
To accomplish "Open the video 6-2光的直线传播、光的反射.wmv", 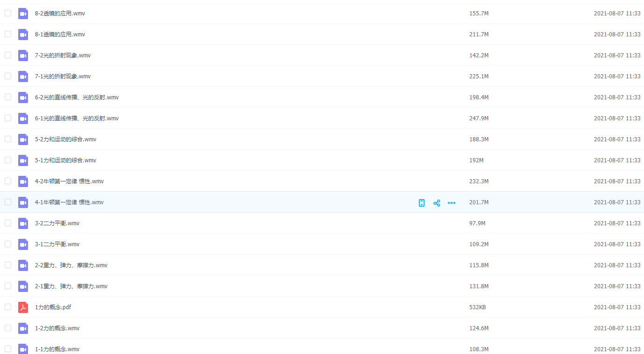I will click(77, 97).
